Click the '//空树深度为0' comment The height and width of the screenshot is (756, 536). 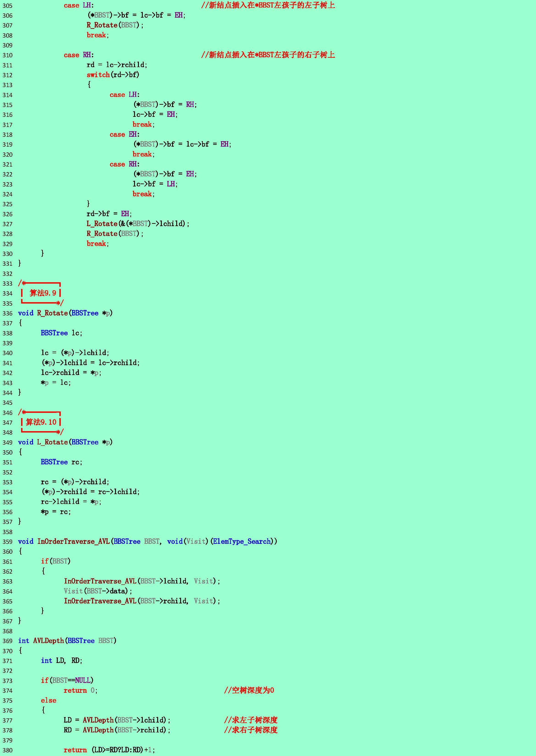pyautogui.click(x=249, y=690)
